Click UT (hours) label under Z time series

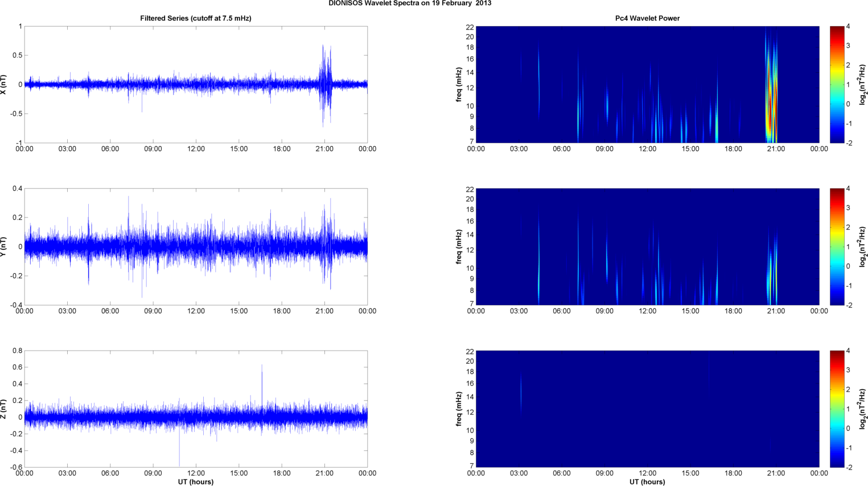click(x=195, y=482)
